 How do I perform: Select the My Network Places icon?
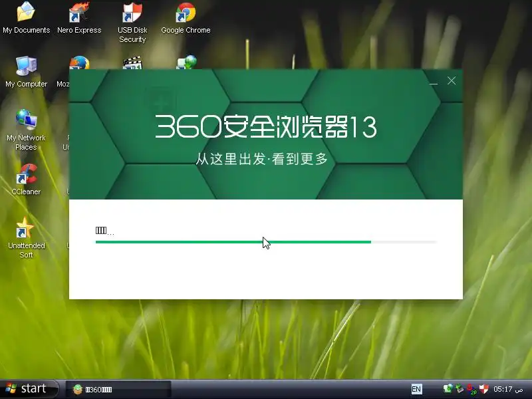click(26, 130)
